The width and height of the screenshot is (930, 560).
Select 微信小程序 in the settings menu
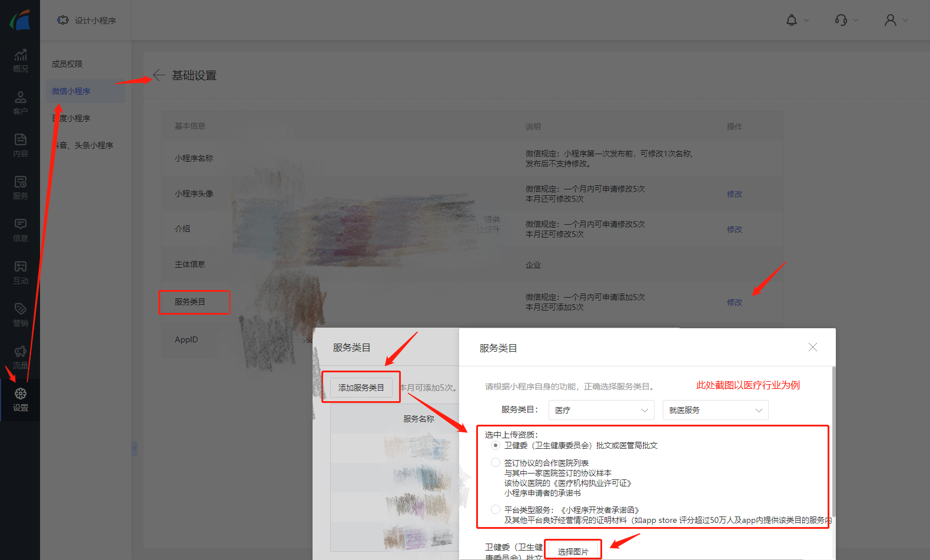coord(71,91)
